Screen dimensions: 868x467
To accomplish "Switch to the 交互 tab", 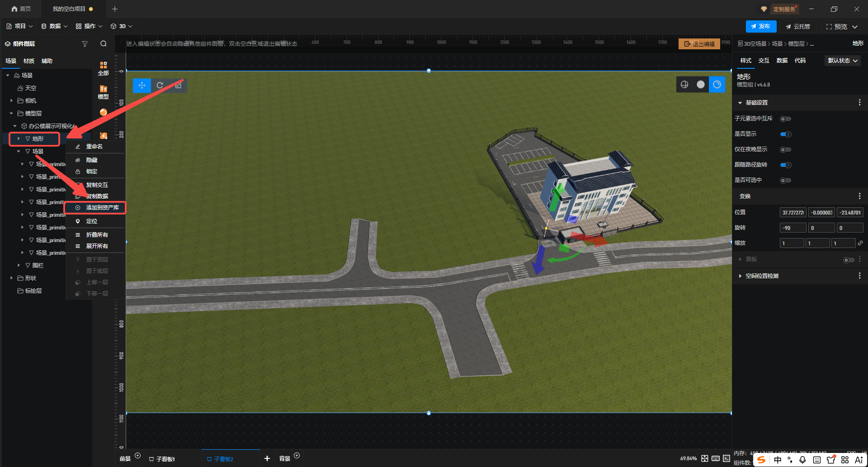I will point(764,61).
